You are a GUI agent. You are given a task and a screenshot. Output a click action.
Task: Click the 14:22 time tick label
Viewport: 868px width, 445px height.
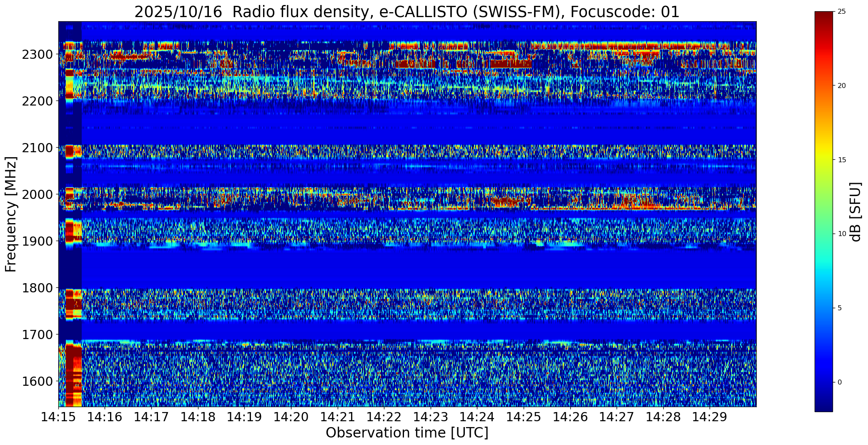coord(384,417)
